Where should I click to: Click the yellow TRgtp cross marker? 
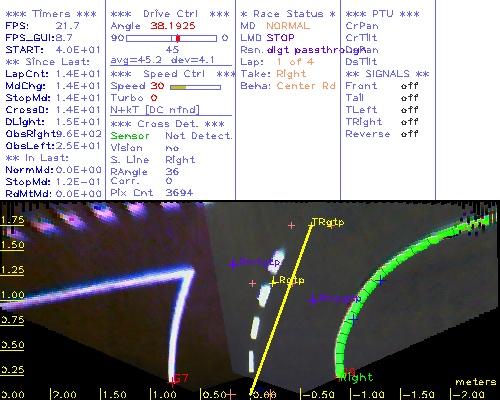(311, 226)
